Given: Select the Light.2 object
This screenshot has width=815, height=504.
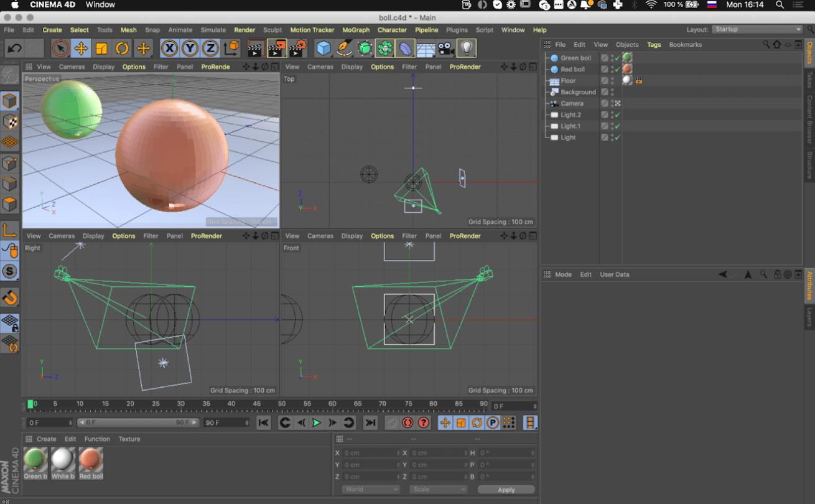Looking at the screenshot, I should pos(570,114).
